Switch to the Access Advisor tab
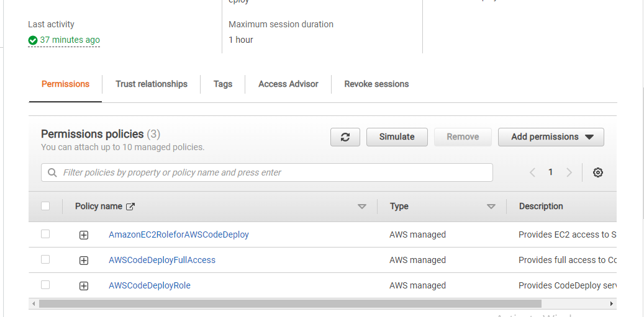Image resolution: width=644 pixels, height=317 pixels. pyautogui.click(x=288, y=84)
